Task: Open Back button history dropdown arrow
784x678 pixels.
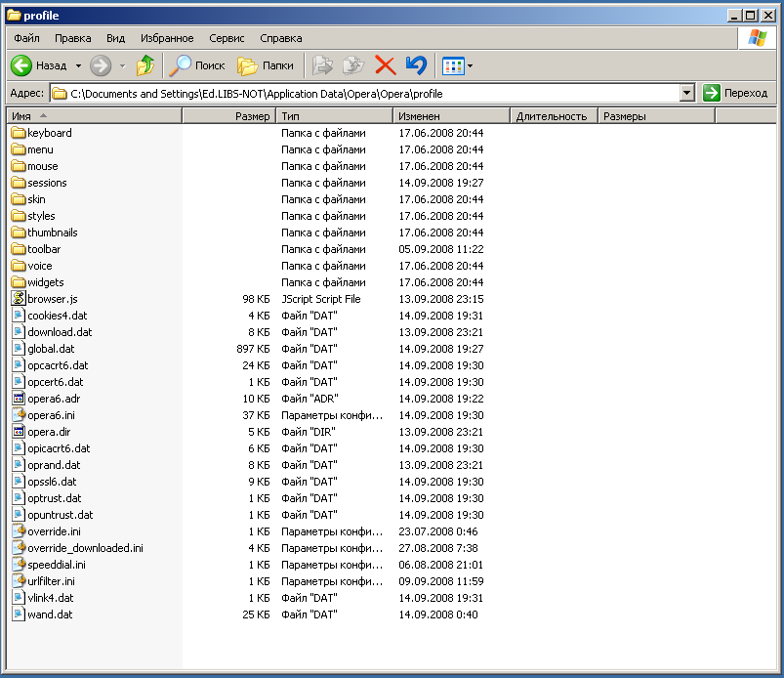Action: (78, 66)
